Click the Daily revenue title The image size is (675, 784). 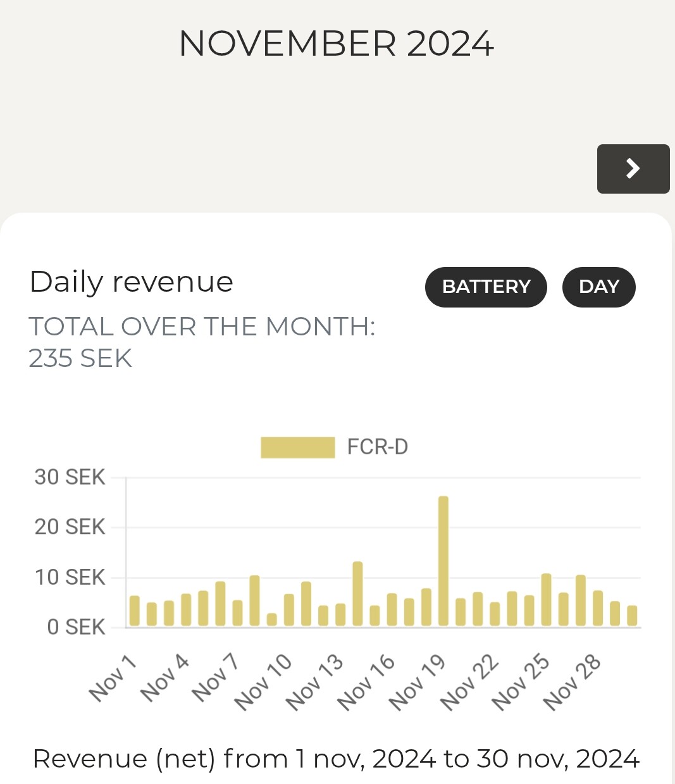click(132, 282)
